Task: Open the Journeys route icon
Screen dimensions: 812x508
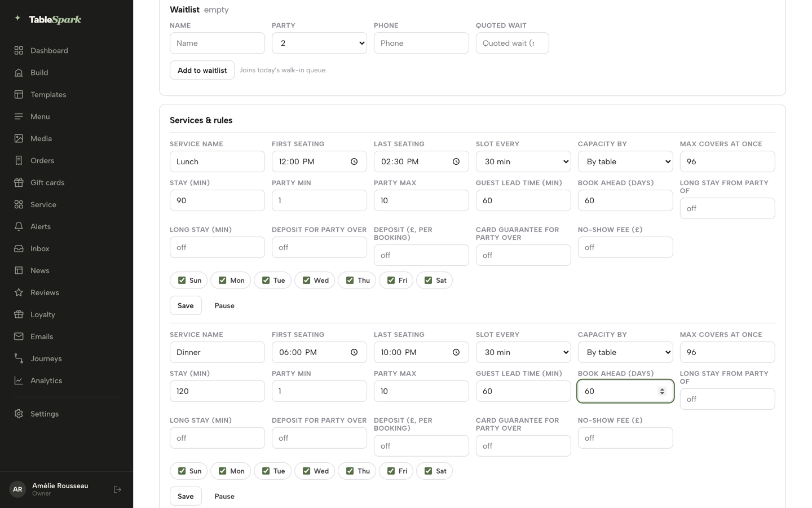Action: click(x=19, y=358)
